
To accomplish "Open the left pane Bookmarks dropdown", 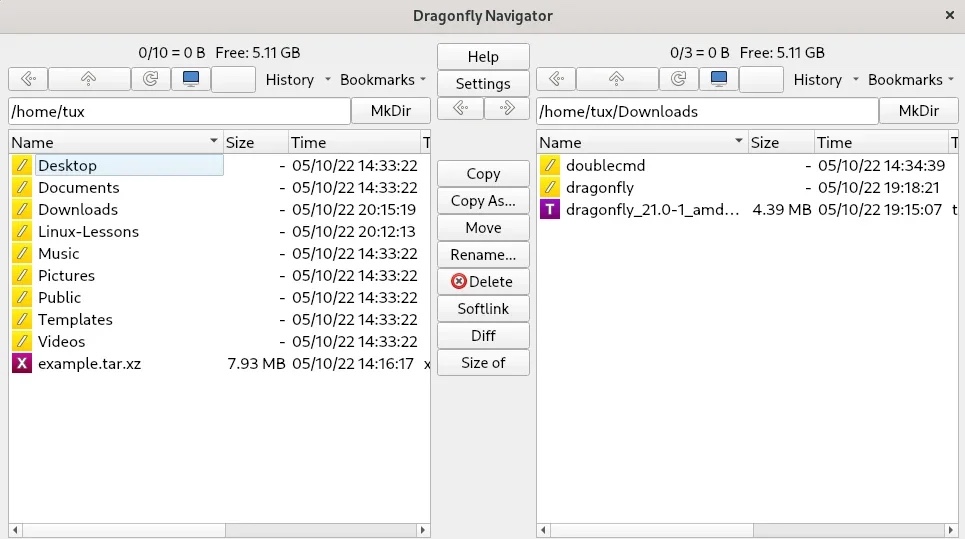I will tap(383, 80).
